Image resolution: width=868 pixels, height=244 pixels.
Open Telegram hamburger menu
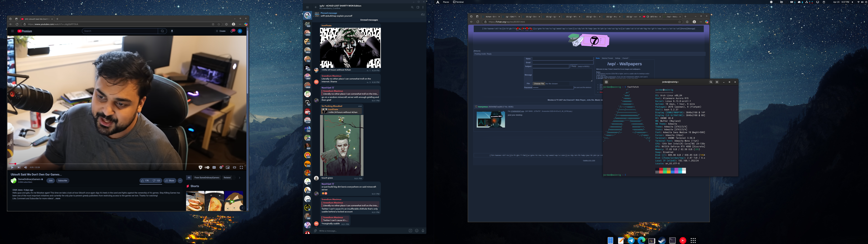coord(307,7)
